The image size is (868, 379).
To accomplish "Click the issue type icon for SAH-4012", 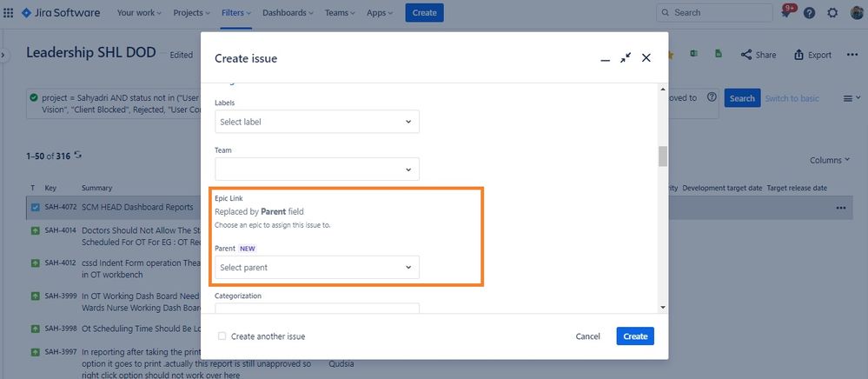I will (x=35, y=263).
